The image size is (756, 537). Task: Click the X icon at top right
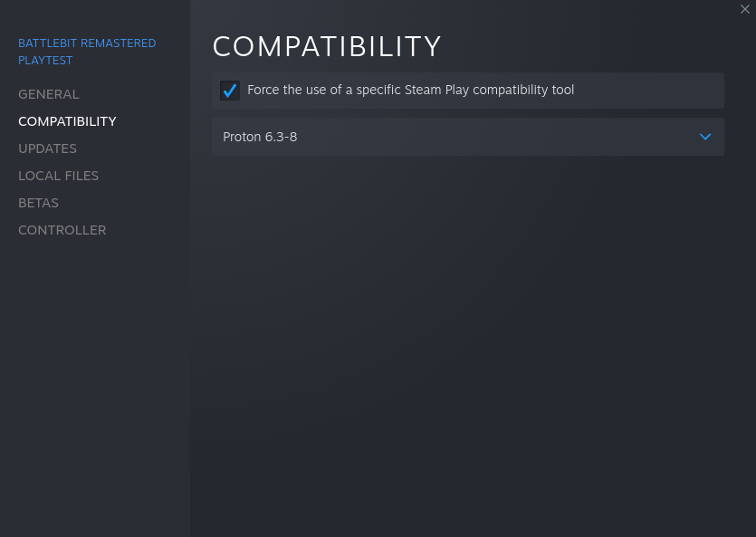tap(745, 9)
